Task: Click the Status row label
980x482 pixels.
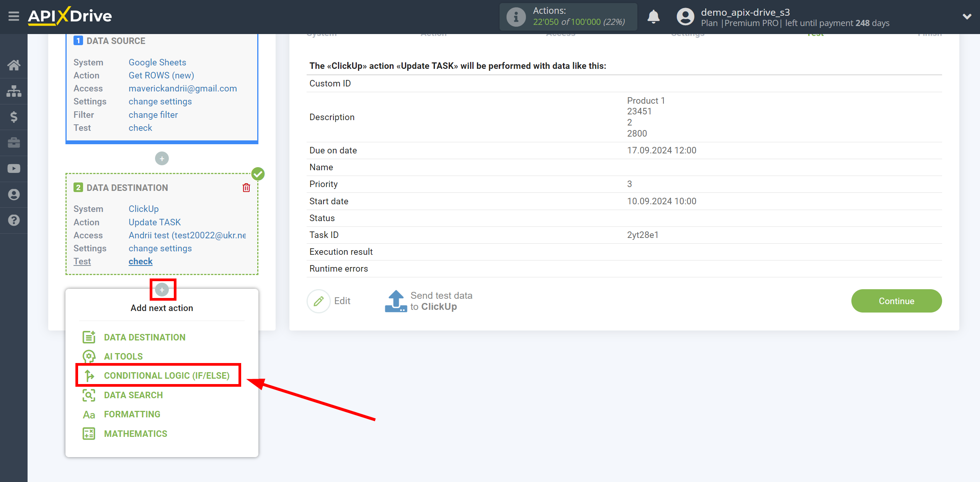Action: coord(322,218)
